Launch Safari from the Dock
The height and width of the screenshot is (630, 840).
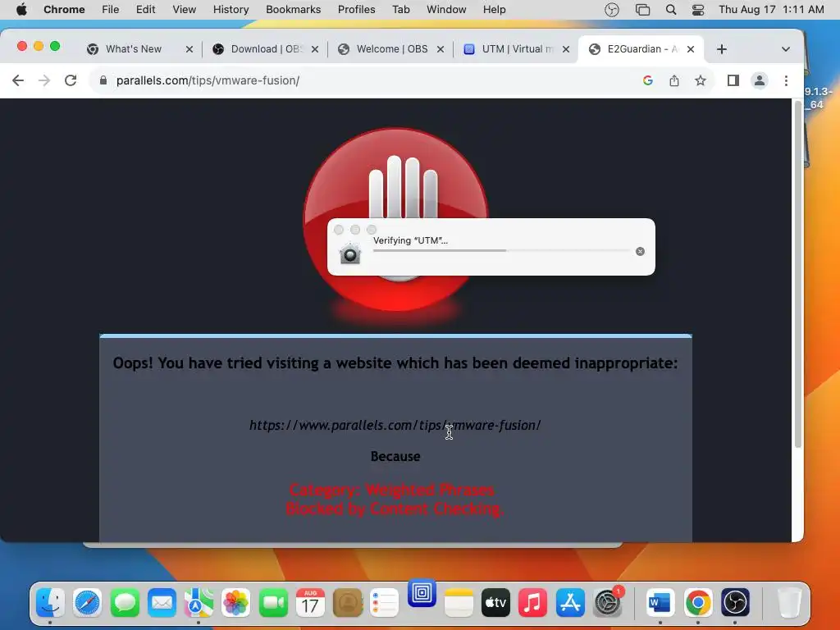87,603
